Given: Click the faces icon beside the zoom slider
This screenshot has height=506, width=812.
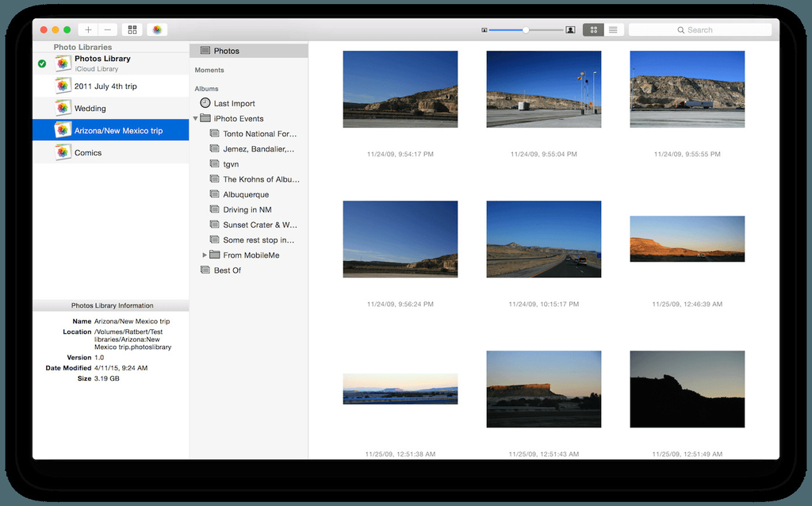Looking at the screenshot, I should tap(570, 29).
